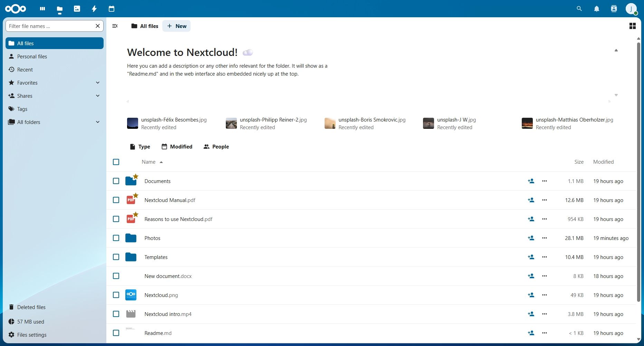
Task: Open the Photos app icon in top bar
Action: pos(77,9)
